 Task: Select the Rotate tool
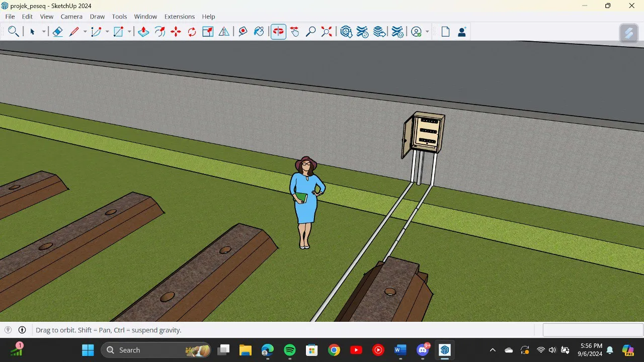(x=192, y=32)
